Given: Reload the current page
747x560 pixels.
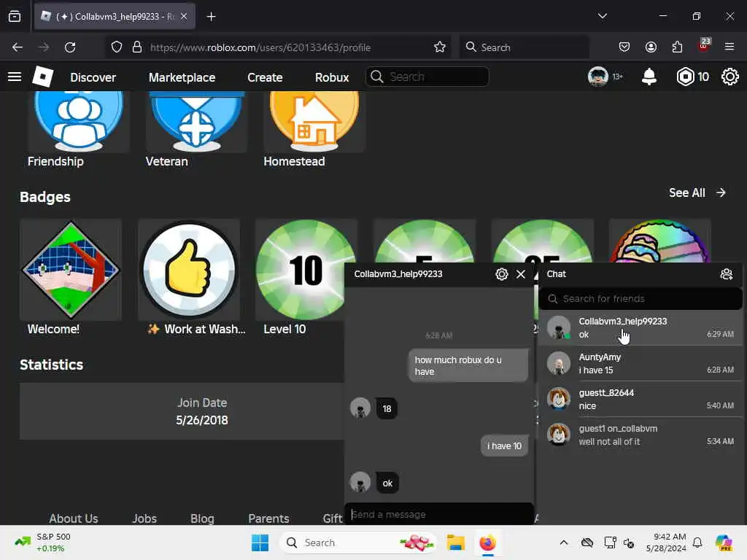Looking at the screenshot, I should (70, 47).
